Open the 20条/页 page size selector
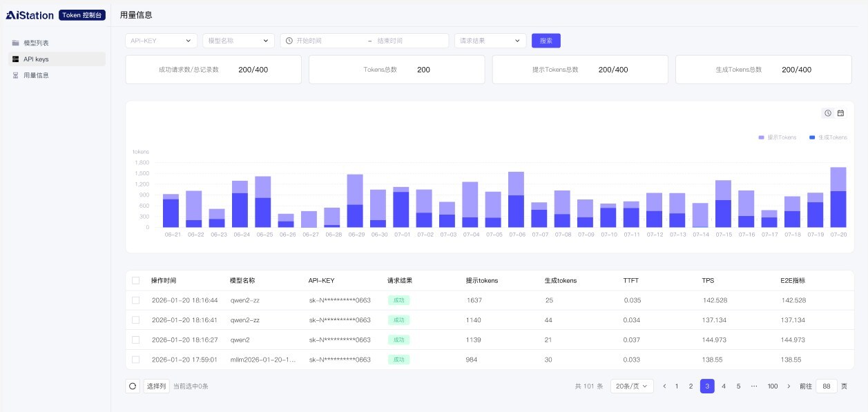868x412 pixels. 631,386
